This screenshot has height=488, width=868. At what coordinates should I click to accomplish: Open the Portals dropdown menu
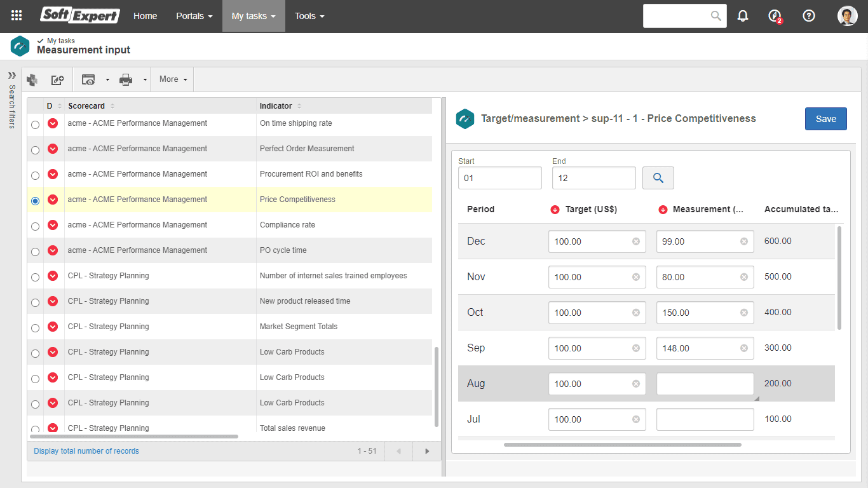(194, 16)
